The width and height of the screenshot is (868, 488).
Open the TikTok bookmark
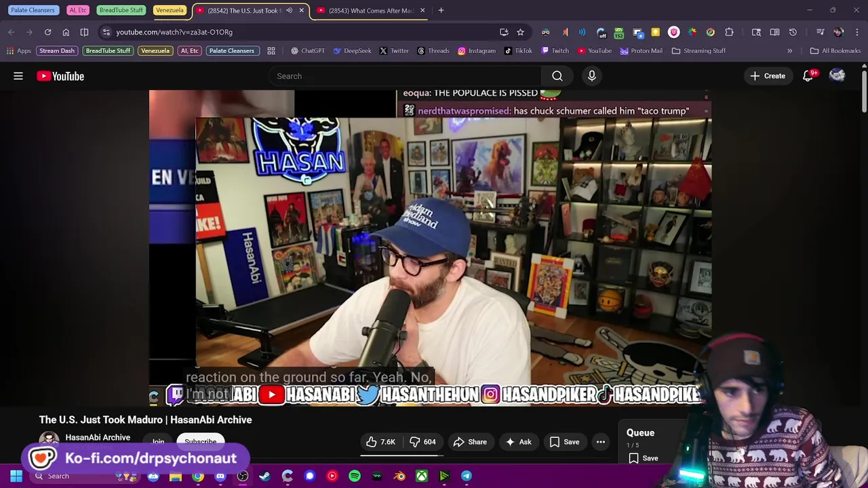tap(518, 51)
